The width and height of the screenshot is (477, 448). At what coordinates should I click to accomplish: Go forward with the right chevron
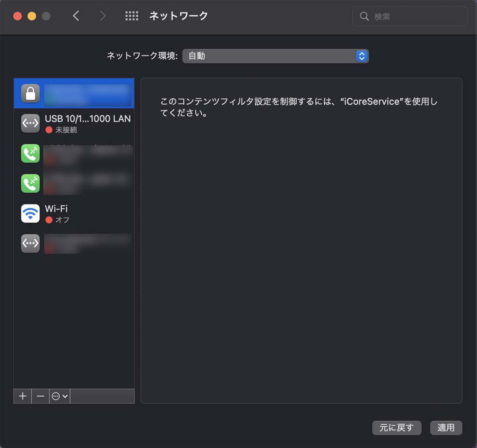click(x=102, y=16)
